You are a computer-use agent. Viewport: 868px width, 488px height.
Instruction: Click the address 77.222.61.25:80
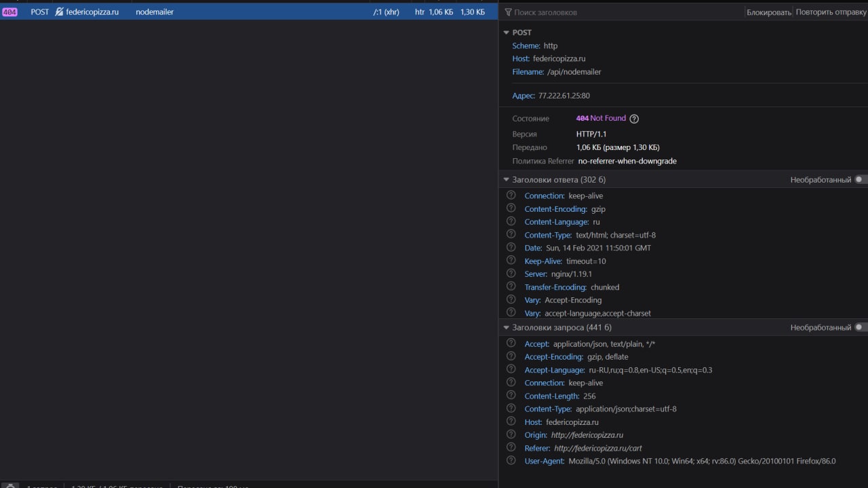564,96
